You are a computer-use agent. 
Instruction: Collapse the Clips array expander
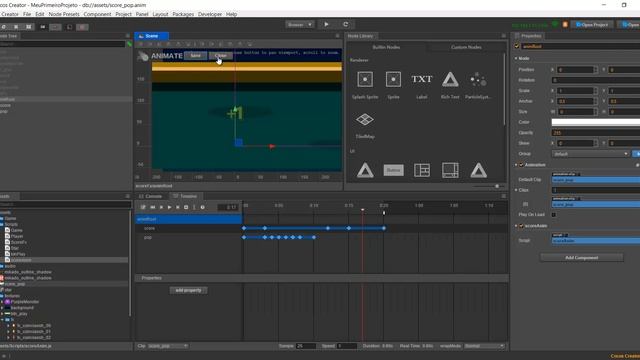516,190
